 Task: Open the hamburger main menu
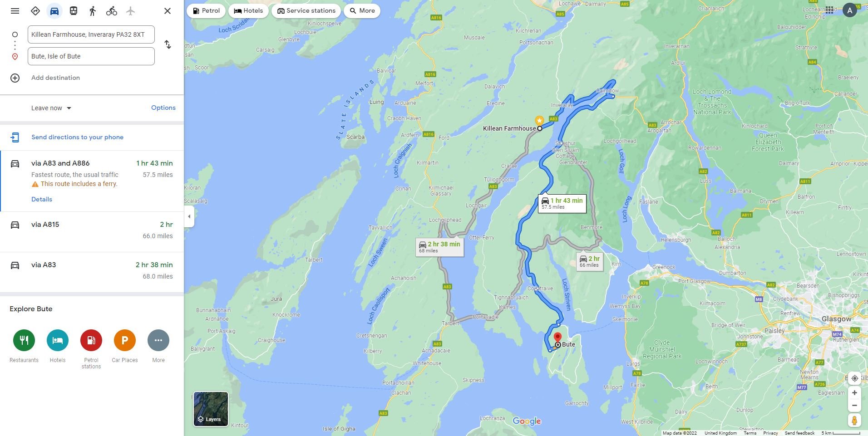click(x=15, y=11)
